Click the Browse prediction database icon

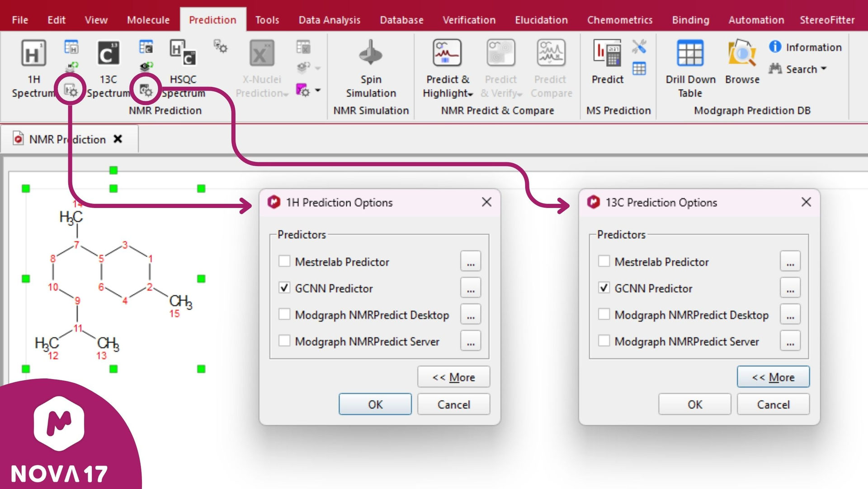point(742,53)
